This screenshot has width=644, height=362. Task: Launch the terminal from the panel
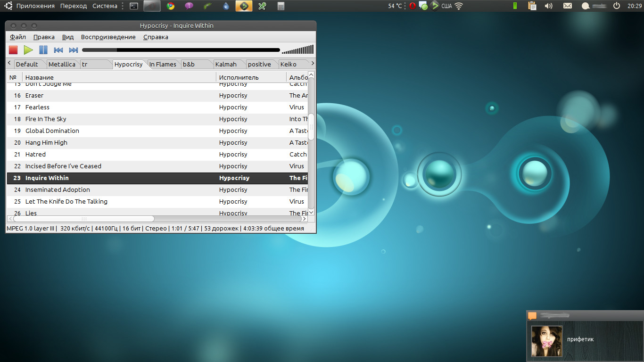[x=134, y=6]
